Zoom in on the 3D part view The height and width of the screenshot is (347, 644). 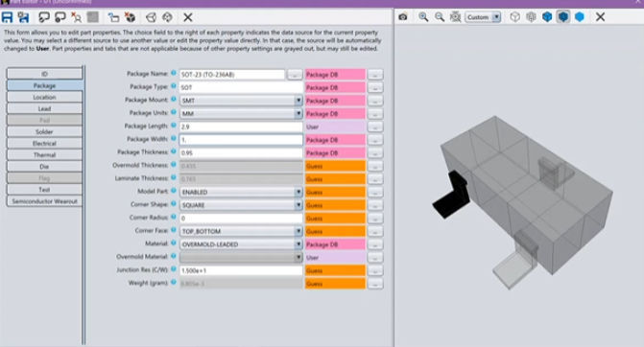(423, 17)
